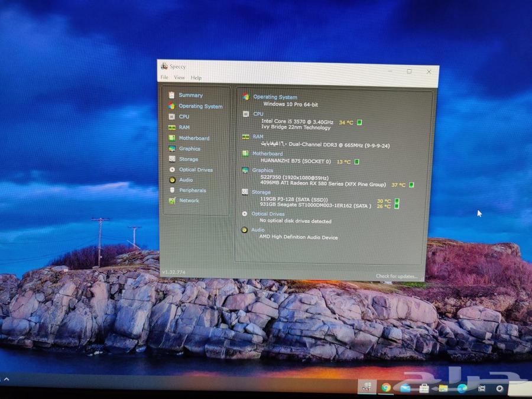Click '4096MB ATI Radeon RX 580 Series' line
This screenshot has height=399, width=532.
coord(323,184)
